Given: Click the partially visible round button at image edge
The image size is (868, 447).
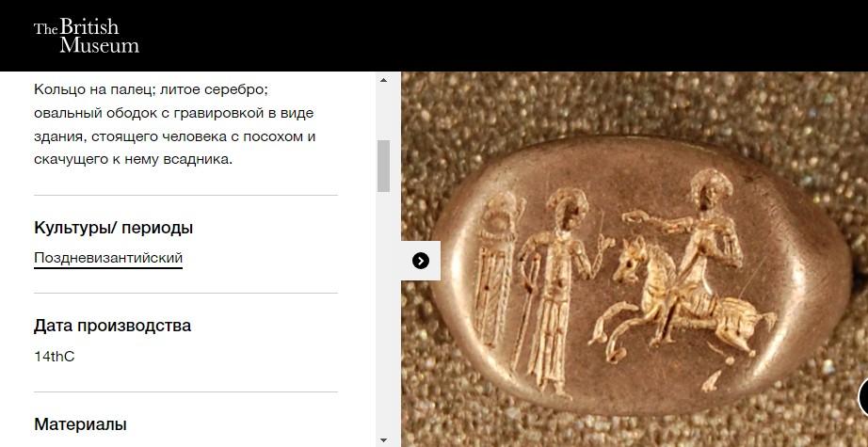Looking at the screenshot, I should (x=863, y=397).
